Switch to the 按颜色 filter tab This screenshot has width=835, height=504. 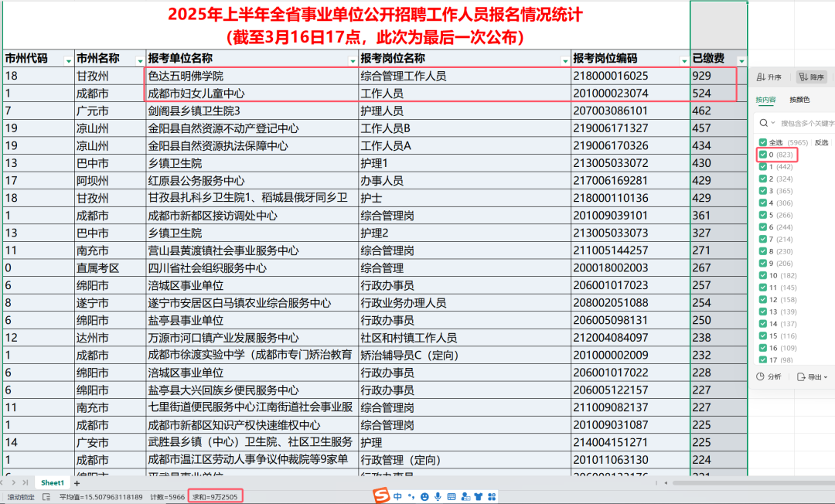coord(799,100)
